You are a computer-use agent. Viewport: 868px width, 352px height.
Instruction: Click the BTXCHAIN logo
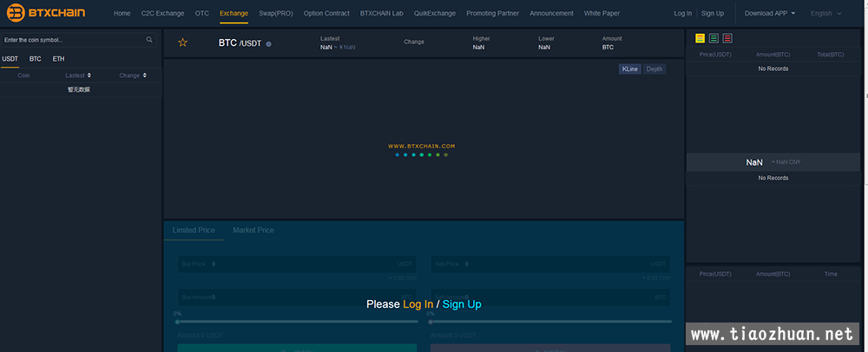[x=46, y=13]
